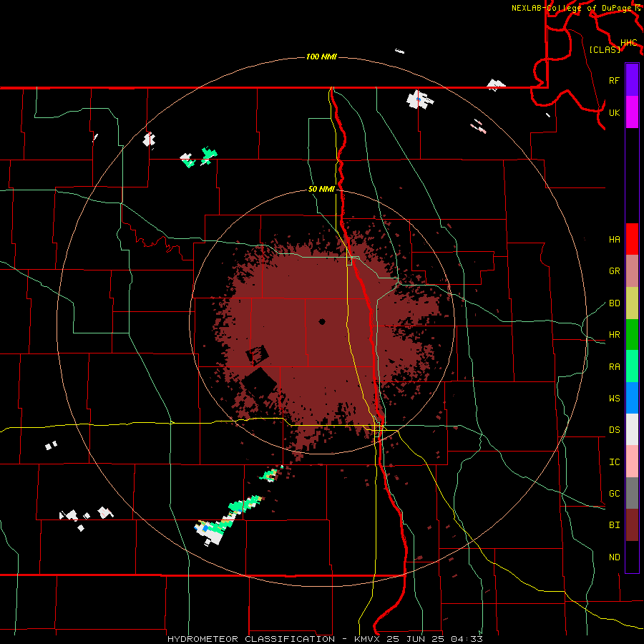Click the "[CLAS]" unit label

click(x=605, y=49)
